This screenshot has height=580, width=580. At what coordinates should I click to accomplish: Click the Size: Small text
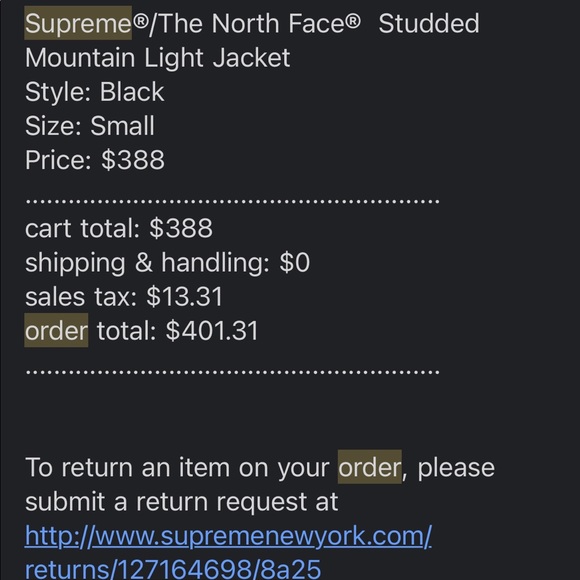point(90,126)
